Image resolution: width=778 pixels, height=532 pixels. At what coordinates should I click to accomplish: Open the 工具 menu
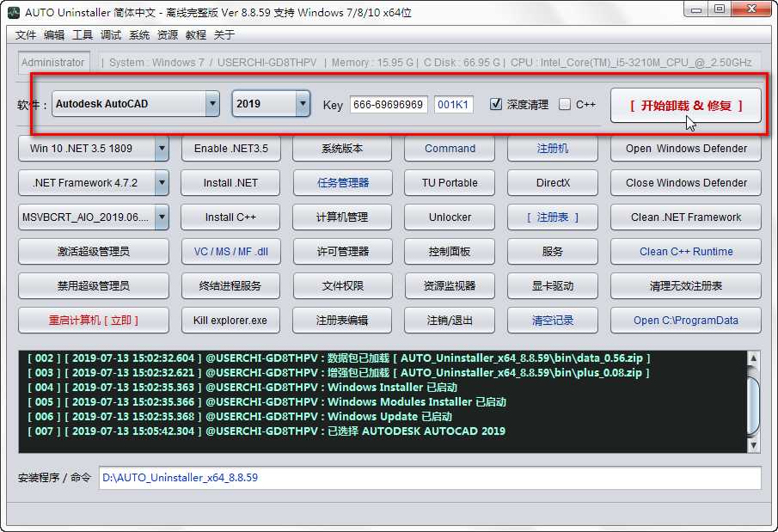82,36
